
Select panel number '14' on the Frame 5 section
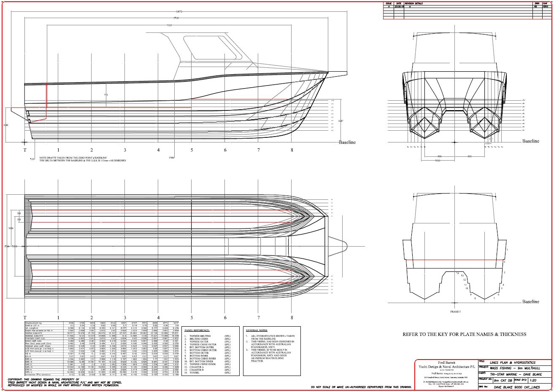point(457,273)
